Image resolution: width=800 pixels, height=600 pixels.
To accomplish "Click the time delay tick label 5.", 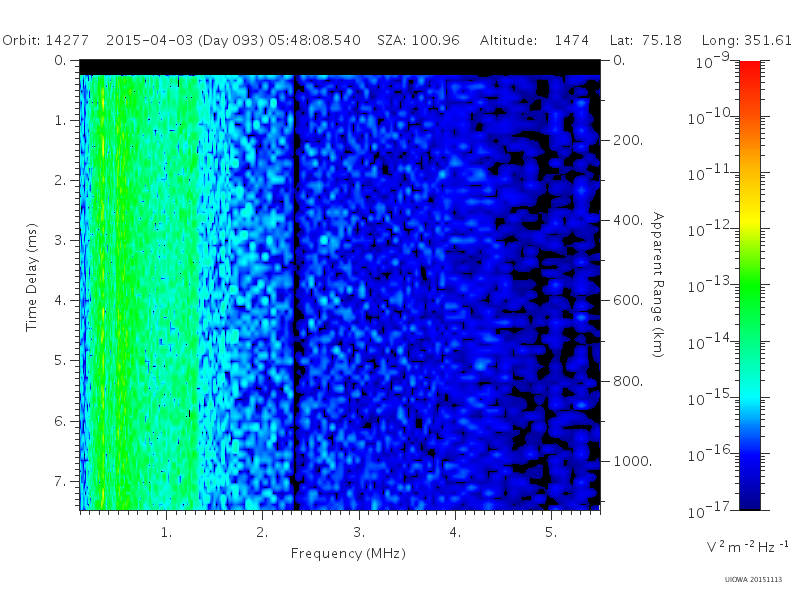I will coord(61,361).
